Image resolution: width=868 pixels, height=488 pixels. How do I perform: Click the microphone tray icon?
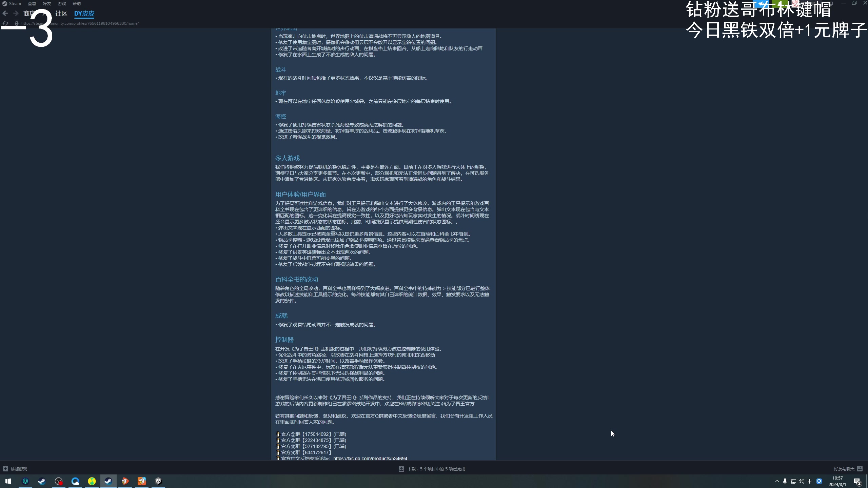pos(785,481)
